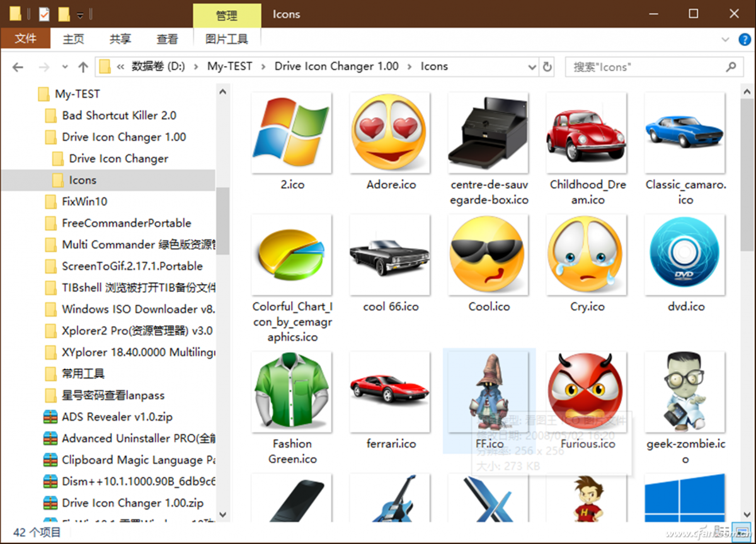This screenshot has width=756, height=544.
Task: Switch to the 主页 tab
Action: click(73, 39)
